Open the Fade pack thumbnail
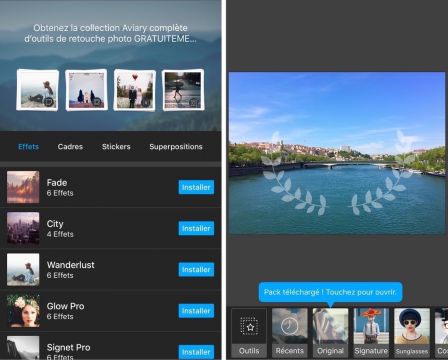The image size is (448, 360). pyautogui.click(x=23, y=187)
